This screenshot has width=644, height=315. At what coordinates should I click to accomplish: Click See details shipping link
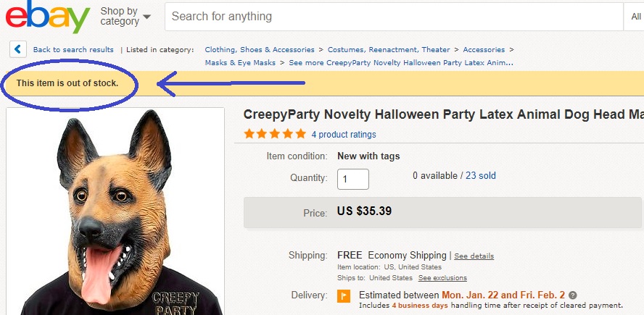click(474, 256)
